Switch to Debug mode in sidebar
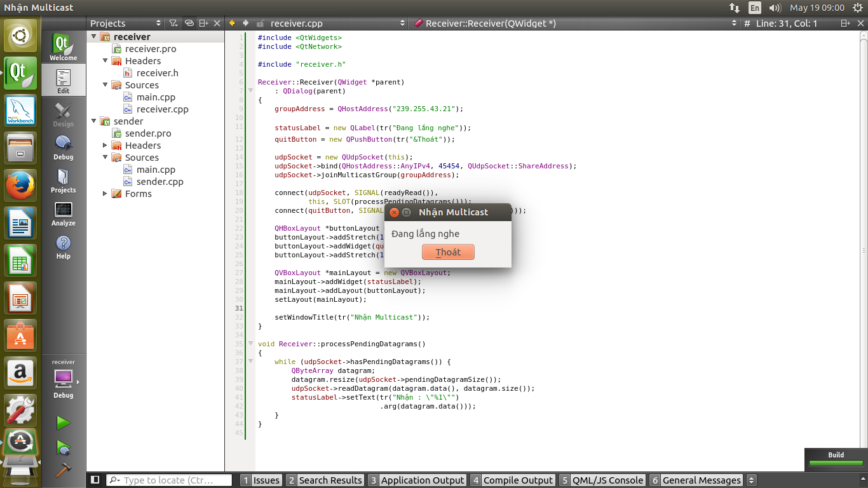Image resolution: width=868 pixels, height=488 pixels. pos(63,147)
